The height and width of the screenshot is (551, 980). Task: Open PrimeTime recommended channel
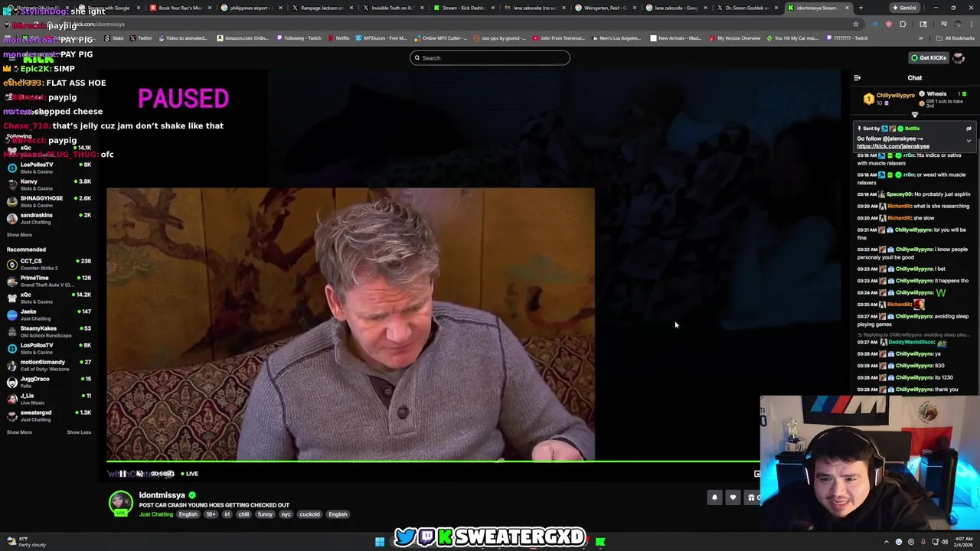47,280
